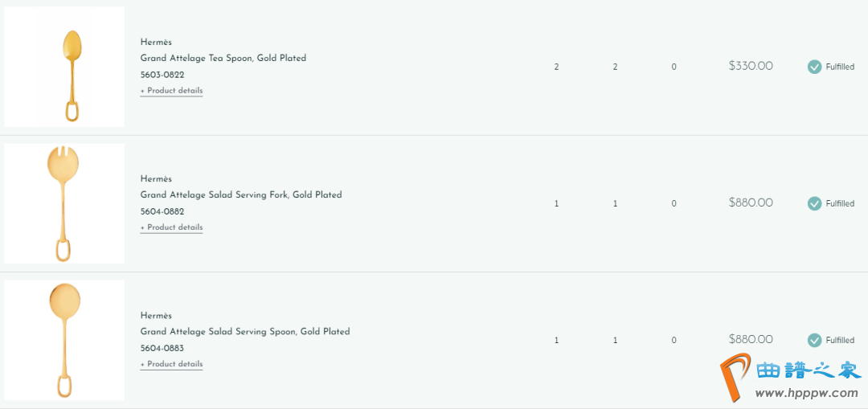This screenshot has width=868, height=409.
Task: Click the Fulfilled status label for Tea Spoon
Action: [840, 67]
